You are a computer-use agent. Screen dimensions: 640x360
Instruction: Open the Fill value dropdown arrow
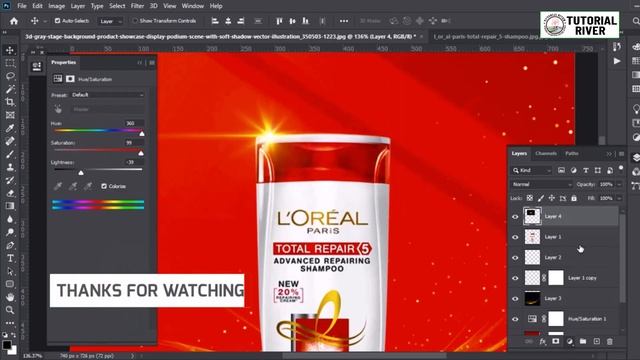coord(619,198)
